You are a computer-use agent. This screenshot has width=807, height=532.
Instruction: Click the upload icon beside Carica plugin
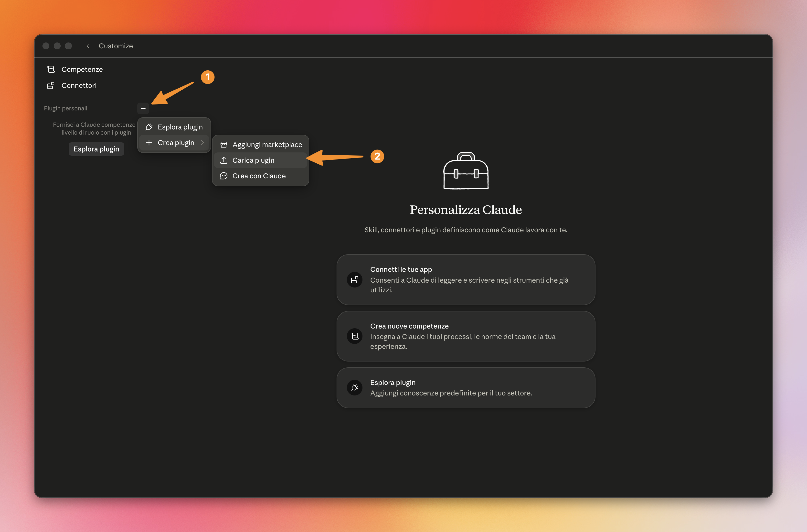(x=223, y=160)
